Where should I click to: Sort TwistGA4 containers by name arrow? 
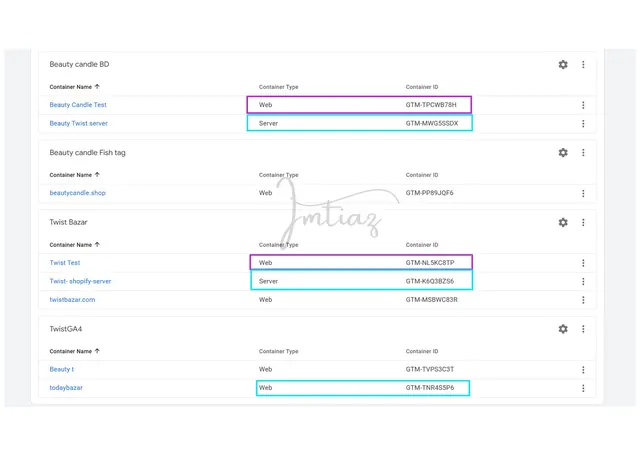pos(97,351)
